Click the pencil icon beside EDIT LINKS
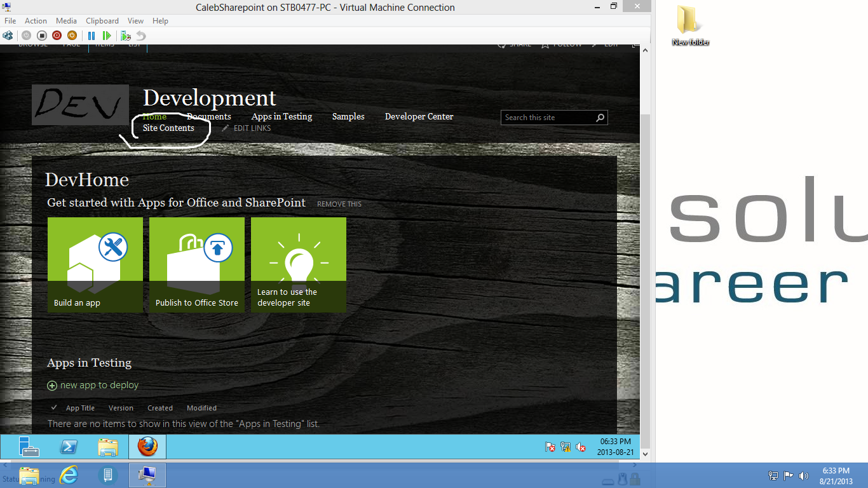Image resolution: width=868 pixels, height=488 pixels. tap(225, 128)
